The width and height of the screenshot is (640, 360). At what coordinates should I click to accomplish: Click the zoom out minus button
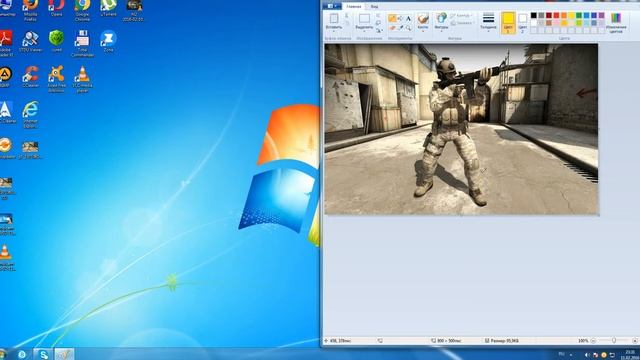click(593, 340)
